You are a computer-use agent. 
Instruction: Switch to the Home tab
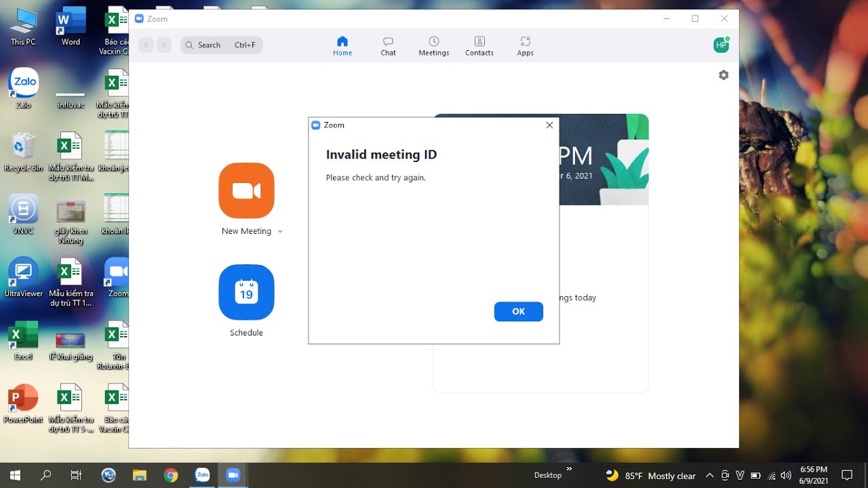point(342,46)
